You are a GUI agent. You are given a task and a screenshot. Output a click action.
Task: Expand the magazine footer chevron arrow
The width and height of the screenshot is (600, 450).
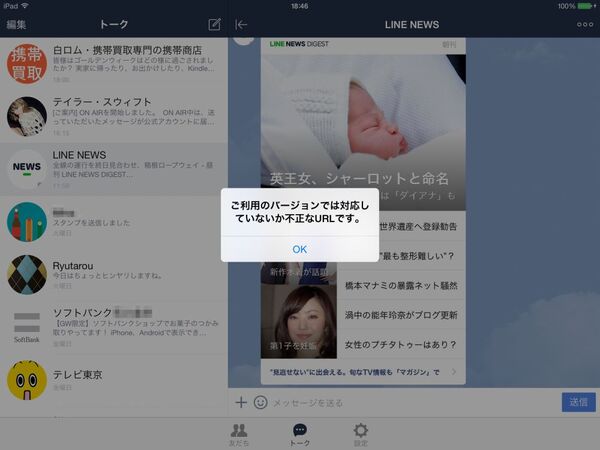454,372
